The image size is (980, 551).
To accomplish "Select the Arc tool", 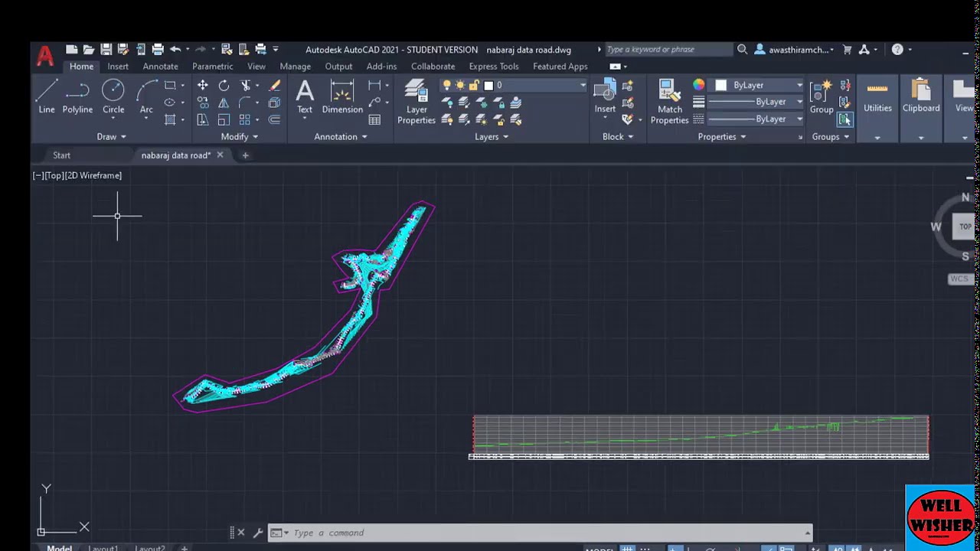I will 146,96.
